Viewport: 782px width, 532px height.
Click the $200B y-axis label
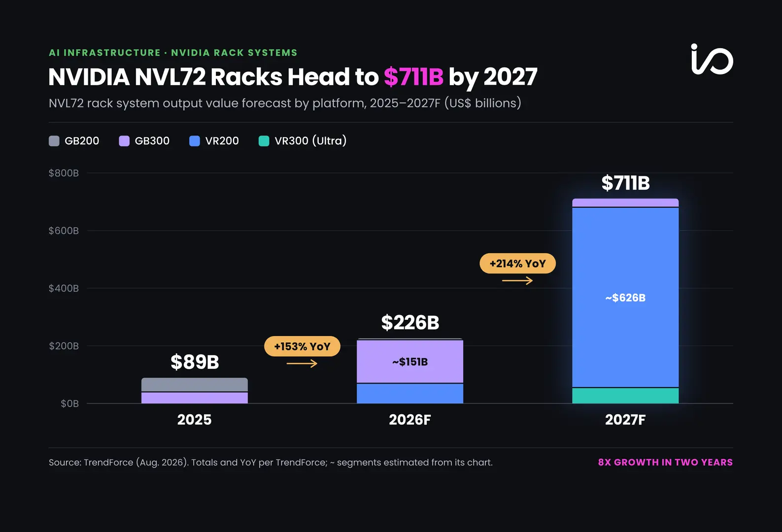(x=64, y=346)
